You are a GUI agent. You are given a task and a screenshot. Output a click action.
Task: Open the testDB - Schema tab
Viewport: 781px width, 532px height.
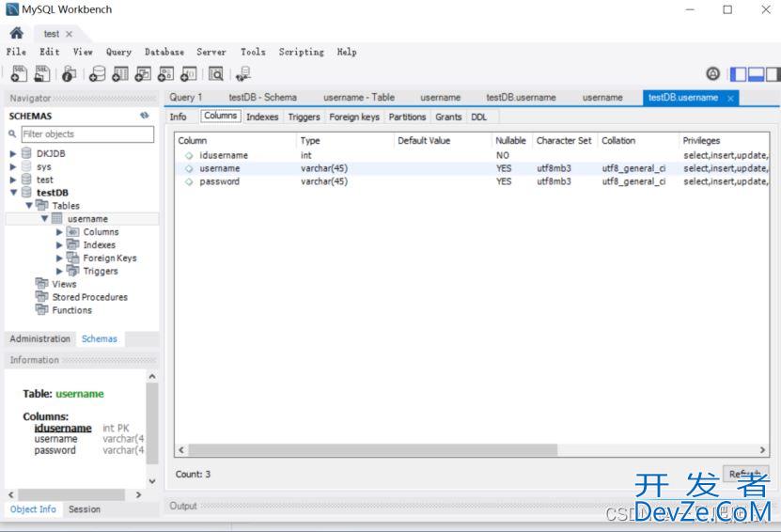tap(262, 97)
